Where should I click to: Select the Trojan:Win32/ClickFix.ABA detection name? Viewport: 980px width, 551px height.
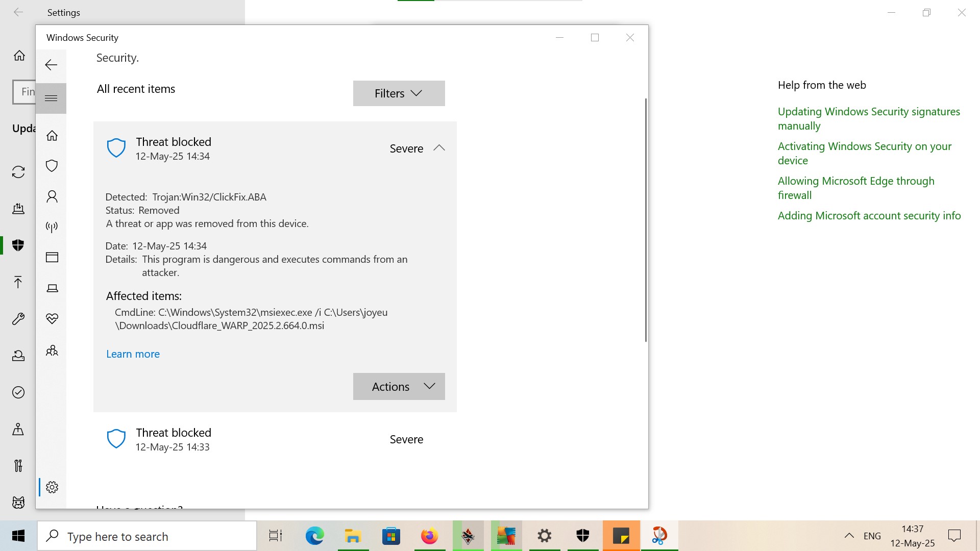tap(209, 197)
